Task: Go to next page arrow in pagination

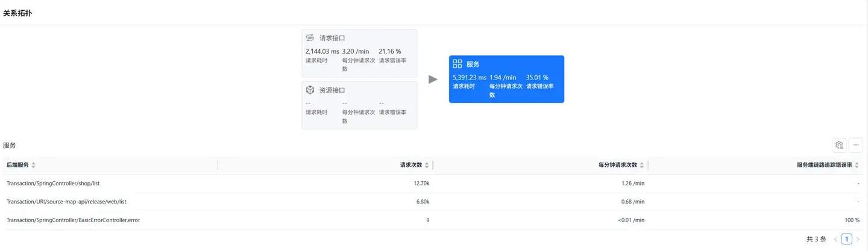Action: pos(858,240)
